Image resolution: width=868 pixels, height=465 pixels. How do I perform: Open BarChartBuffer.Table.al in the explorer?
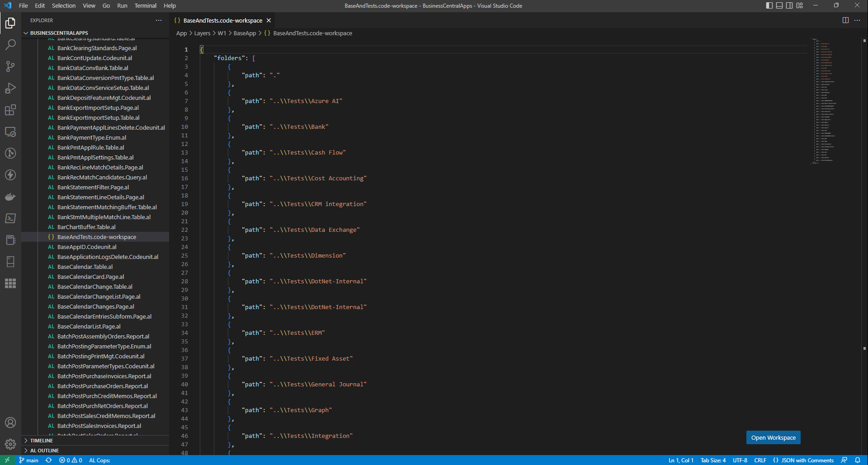coord(86,227)
